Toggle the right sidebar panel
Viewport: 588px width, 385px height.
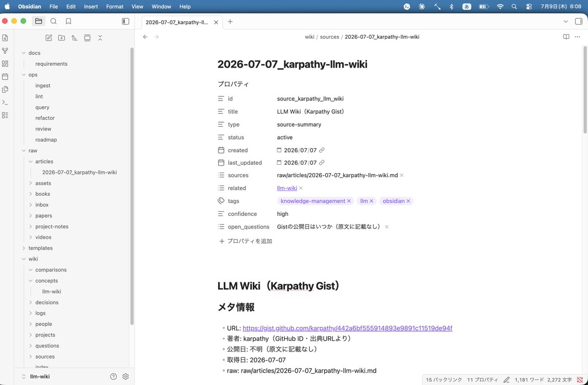click(x=579, y=22)
